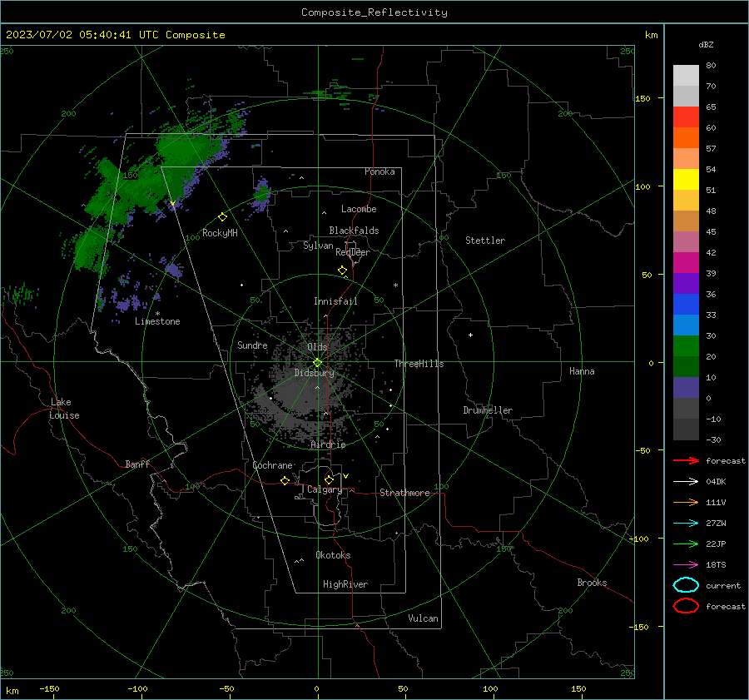
Task: Click the purple echo cell west of Lacombe
Action: click(261, 195)
